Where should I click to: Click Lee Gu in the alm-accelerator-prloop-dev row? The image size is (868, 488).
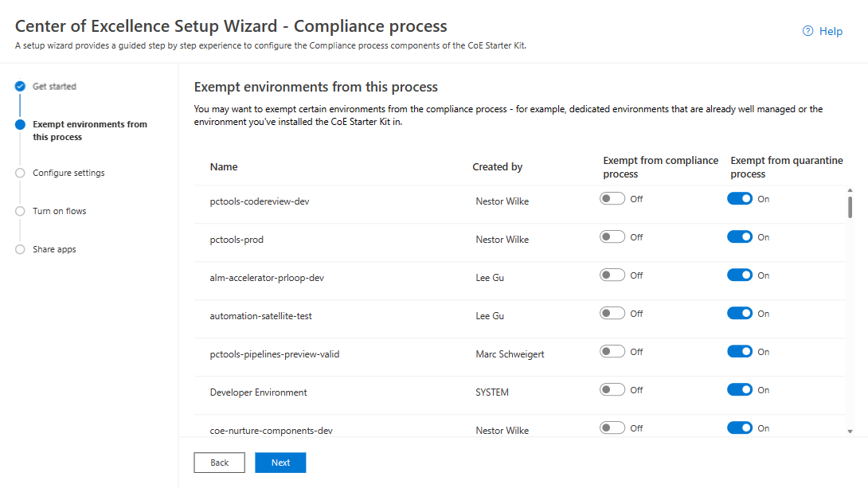point(490,278)
